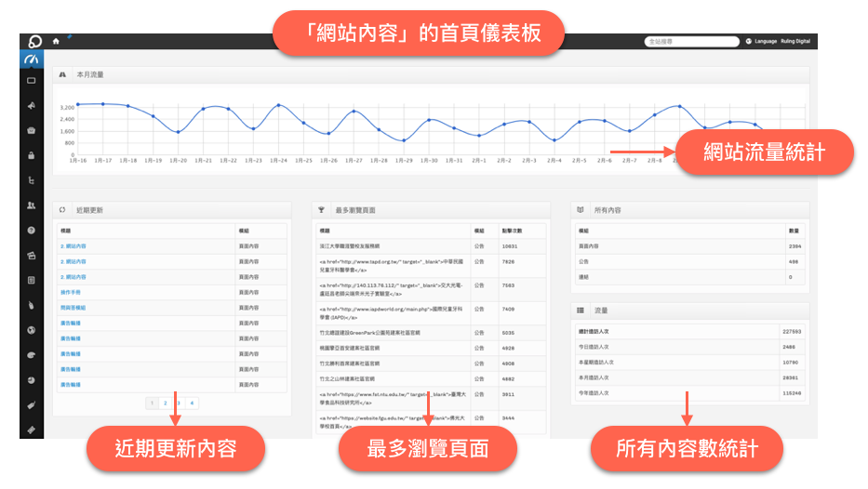
Task: Go to page 2 of 近期更新 list
Action: pos(164,403)
